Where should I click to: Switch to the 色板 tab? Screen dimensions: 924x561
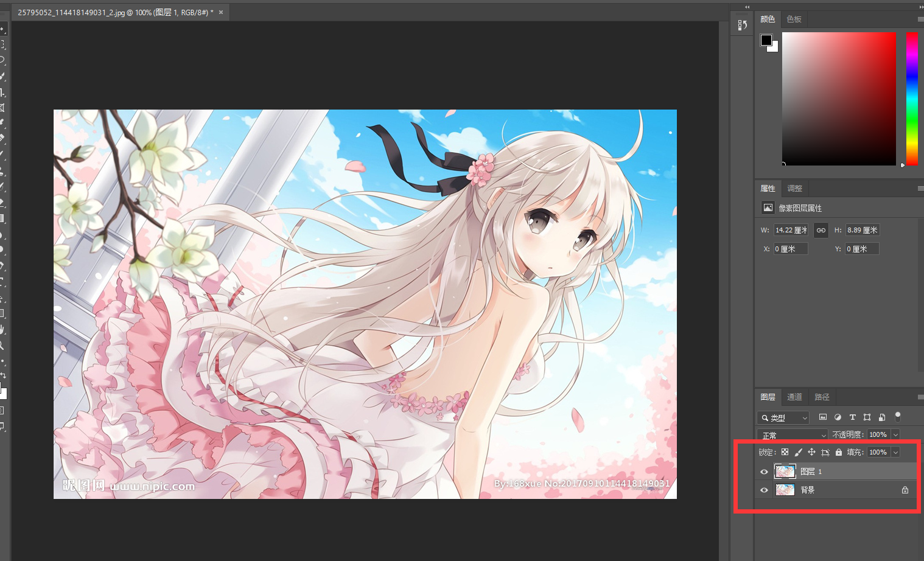point(794,19)
